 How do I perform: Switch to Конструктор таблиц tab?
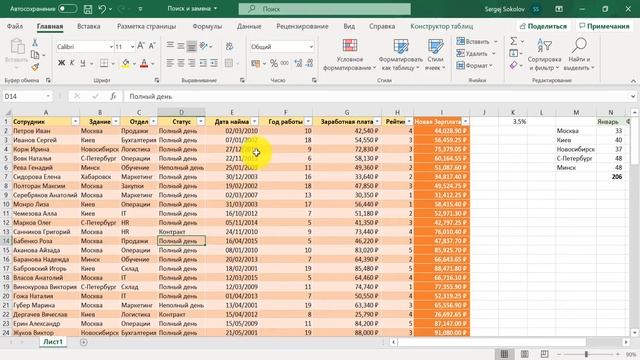442,26
